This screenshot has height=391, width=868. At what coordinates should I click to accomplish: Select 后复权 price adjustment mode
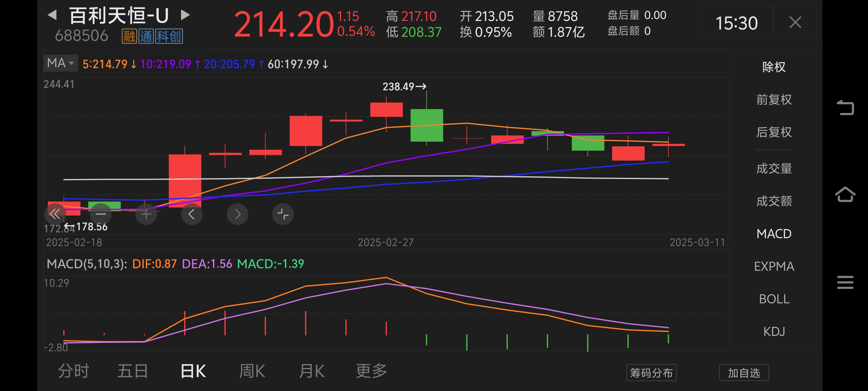coord(774,132)
